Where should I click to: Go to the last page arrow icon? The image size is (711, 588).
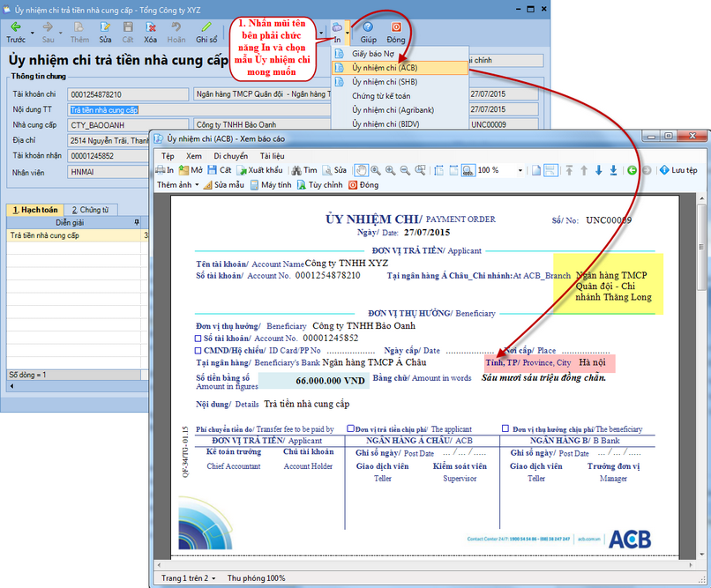tap(613, 170)
